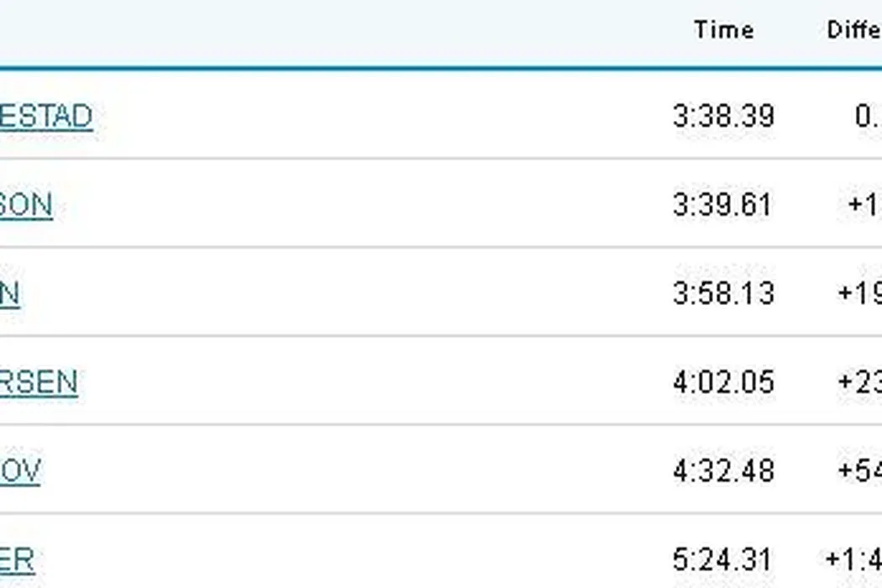Open the athlete link ending in OV
Image resolution: width=882 pixels, height=588 pixels.
20,471
